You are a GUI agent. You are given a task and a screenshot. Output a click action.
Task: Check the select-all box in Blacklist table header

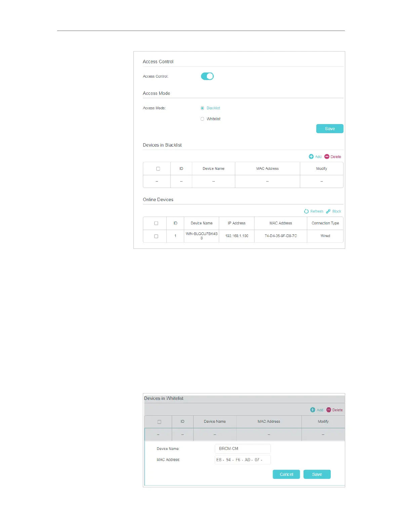point(158,169)
